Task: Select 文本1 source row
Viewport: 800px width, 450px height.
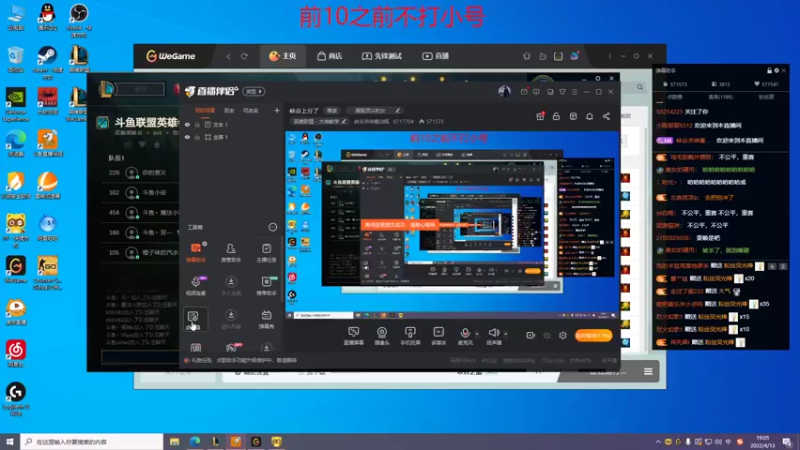Action: 231,124
